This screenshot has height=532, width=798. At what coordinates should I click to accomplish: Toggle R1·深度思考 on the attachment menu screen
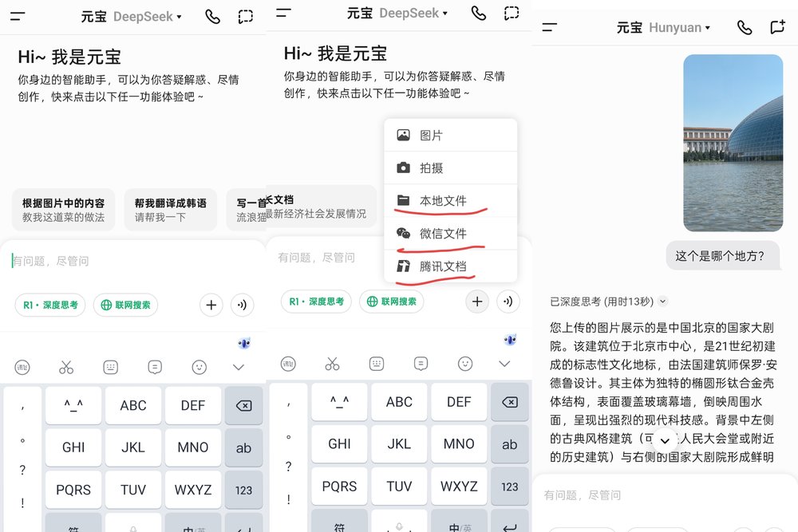[x=316, y=301]
